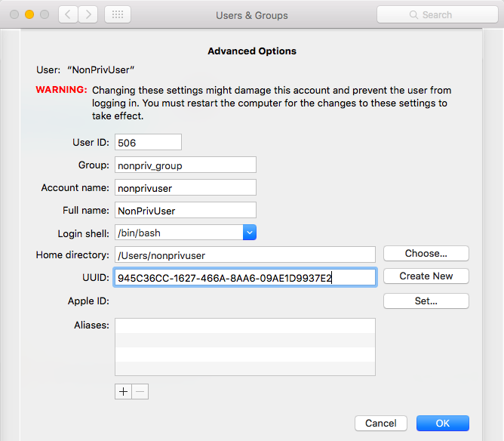Open the Show All grid view
The image size is (504, 441).
[x=117, y=14]
